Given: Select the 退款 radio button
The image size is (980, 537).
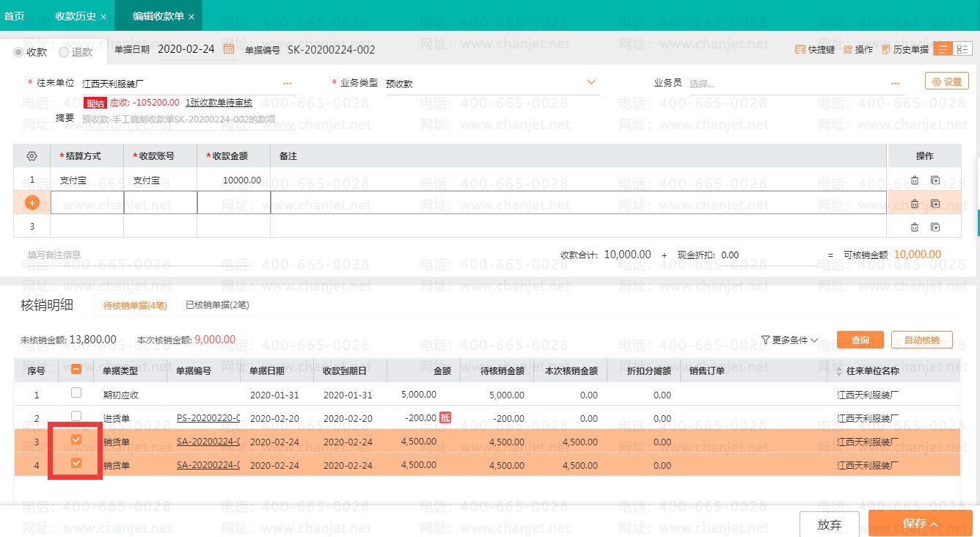Looking at the screenshot, I should pyautogui.click(x=64, y=52).
